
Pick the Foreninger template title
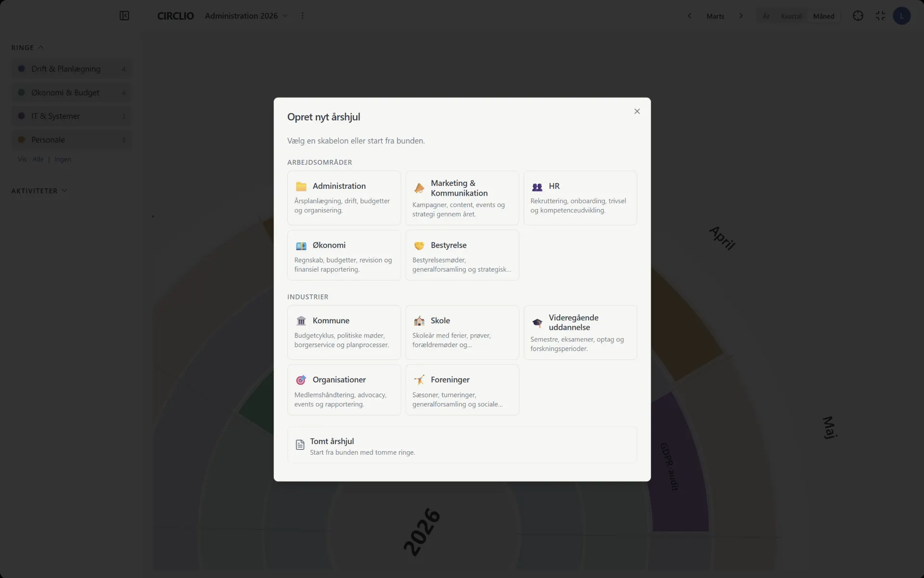click(x=450, y=380)
